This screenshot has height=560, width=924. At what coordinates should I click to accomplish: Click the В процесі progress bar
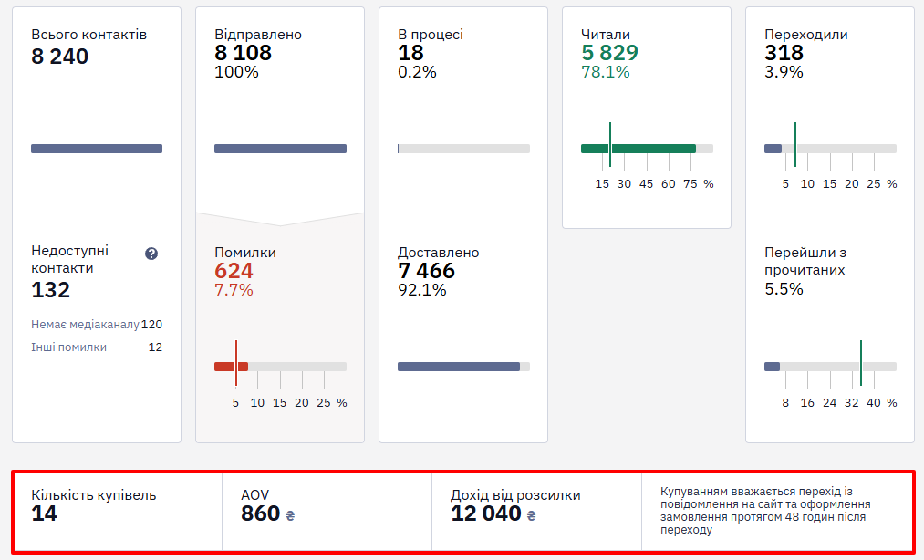(x=463, y=149)
